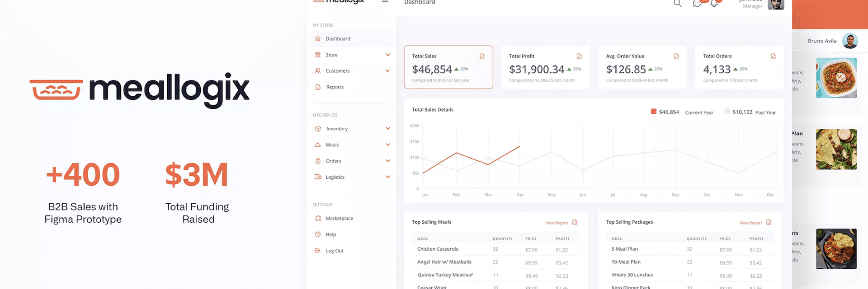This screenshot has width=868, height=289.
Task: Open Reports from the sidebar
Action: pyautogui.click(x=335, y=87)
